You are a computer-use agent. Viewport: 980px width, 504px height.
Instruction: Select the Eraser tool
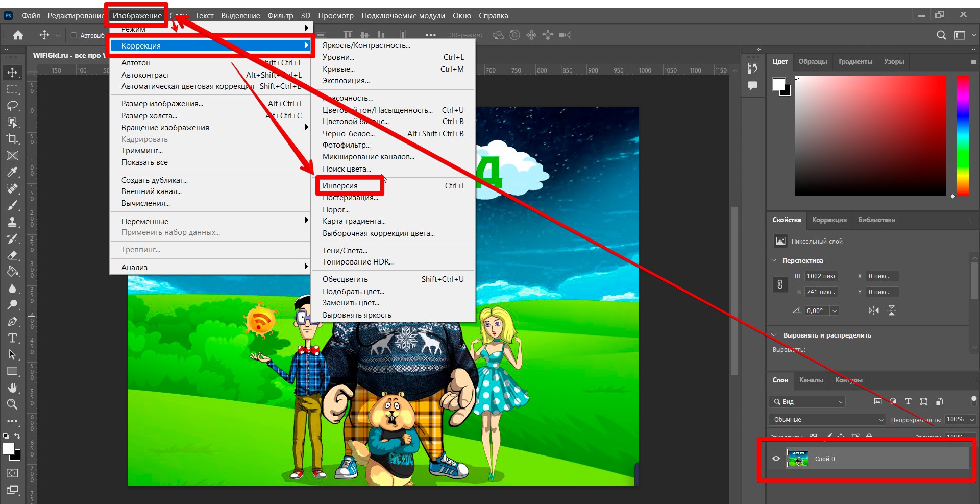(x=12, y=255)
